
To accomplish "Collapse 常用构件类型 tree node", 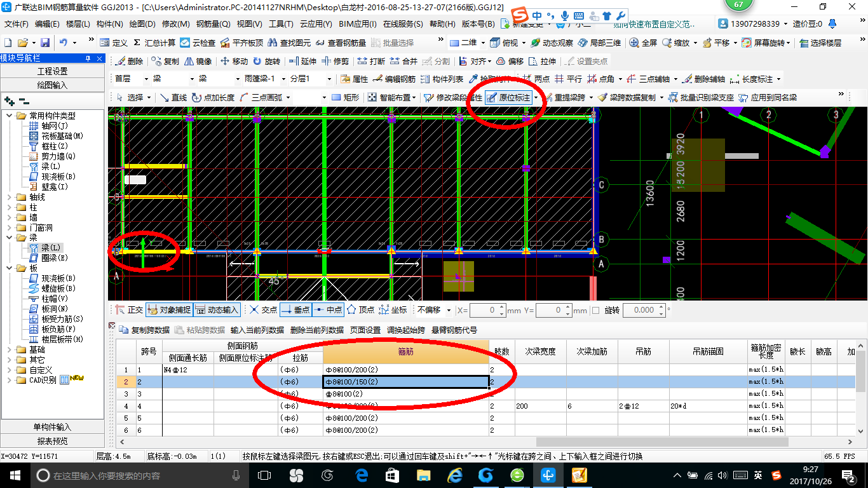I will pyautogui.click(x=10, y=116).
